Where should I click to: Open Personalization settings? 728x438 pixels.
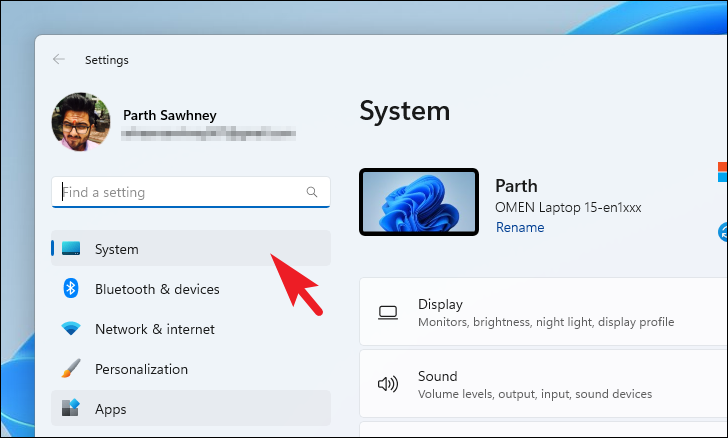pos(191,369)
